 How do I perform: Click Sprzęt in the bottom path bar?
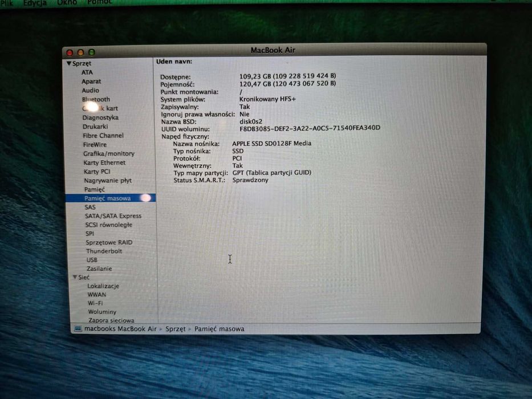(x=176, y=329)
